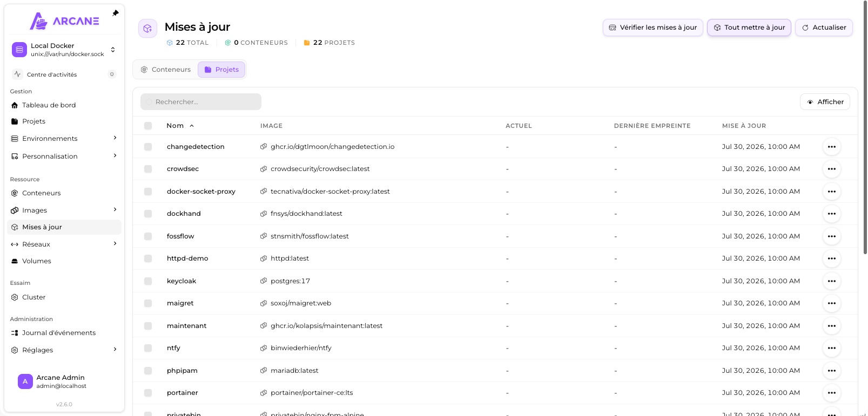Check the dockhand row checkbox
The image size is (868, 416).
[148, 214]
